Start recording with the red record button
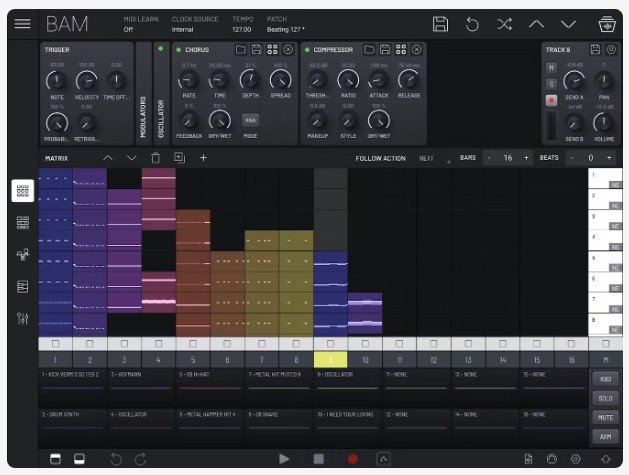 point(353,459)
